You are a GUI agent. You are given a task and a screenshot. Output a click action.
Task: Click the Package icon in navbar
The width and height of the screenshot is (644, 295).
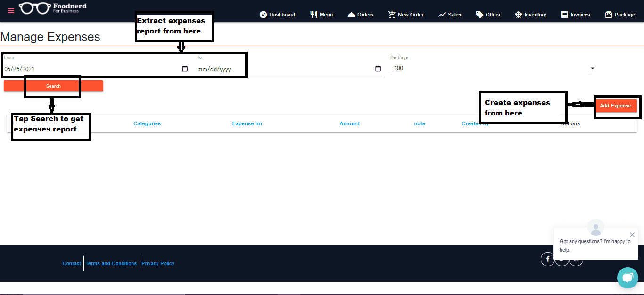point(608,15)
